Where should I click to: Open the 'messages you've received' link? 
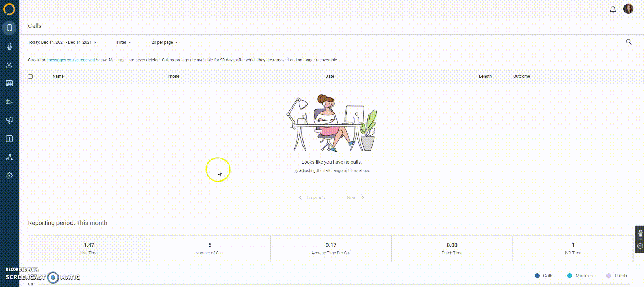pyautogui.click(x=71, y=60)
